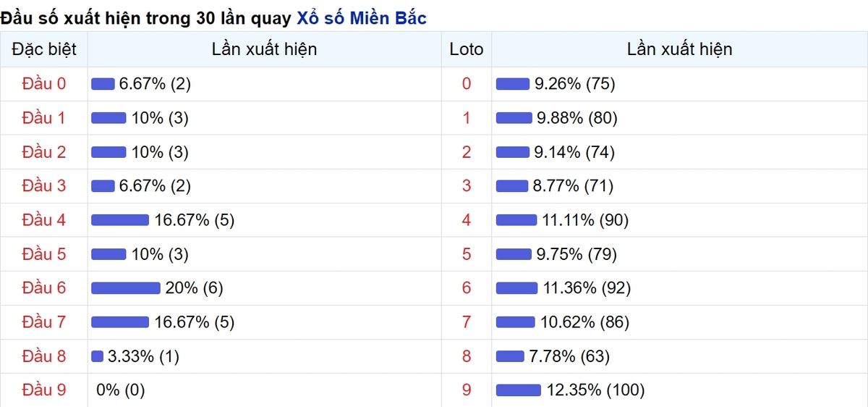Select Loto number 0 label

coord(467,83)
